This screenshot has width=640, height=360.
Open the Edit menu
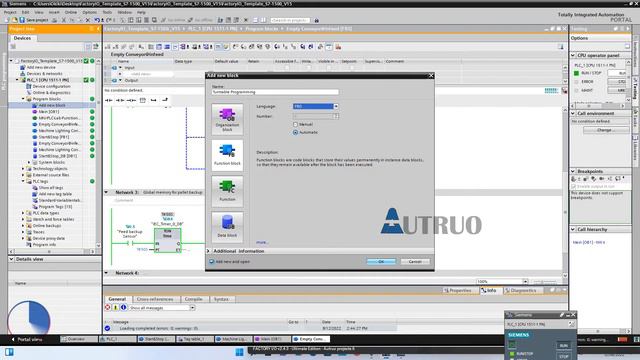(25, 13)
